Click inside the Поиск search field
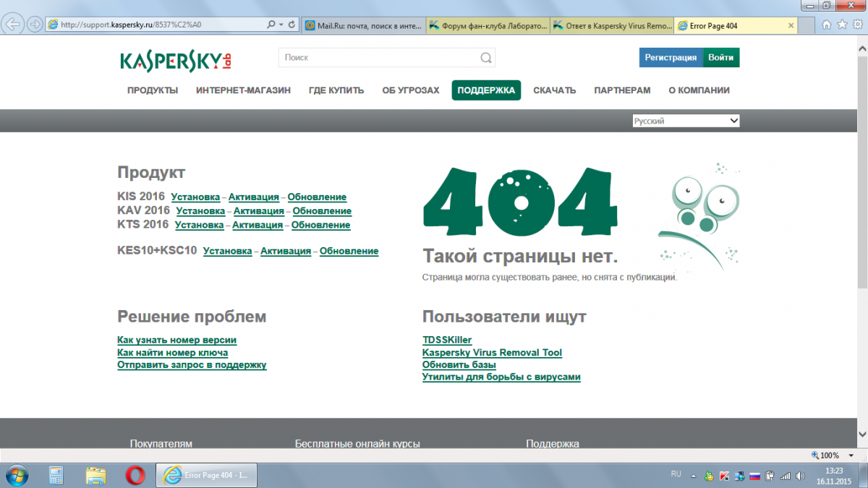Screen dimensions: 868x488 click(376, 58)
